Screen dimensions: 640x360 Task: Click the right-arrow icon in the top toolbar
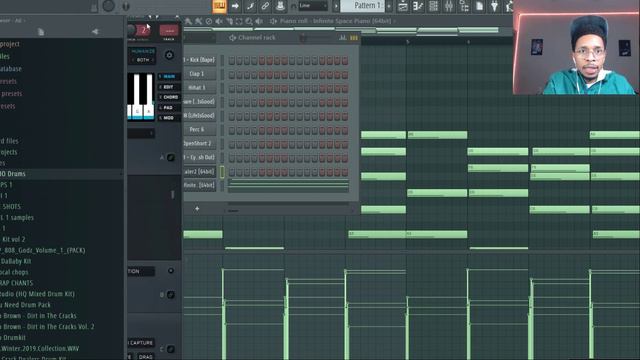coord(235,6)
